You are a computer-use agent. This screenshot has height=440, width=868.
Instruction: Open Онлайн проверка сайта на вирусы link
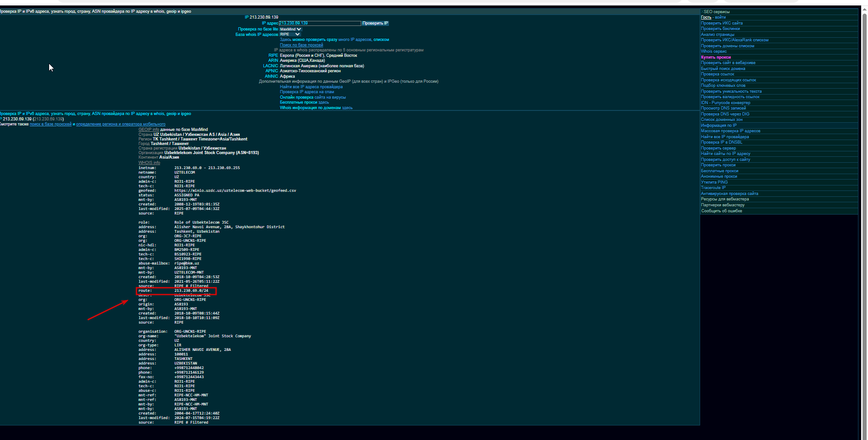(313, 97)
